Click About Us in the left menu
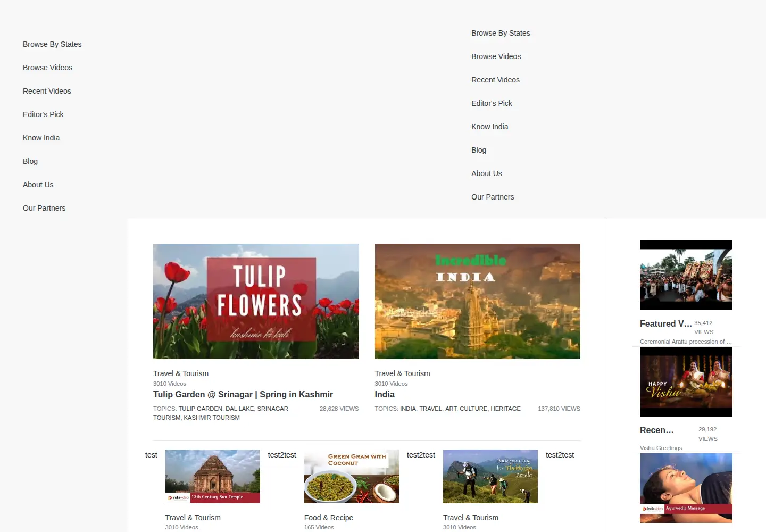 38,185
